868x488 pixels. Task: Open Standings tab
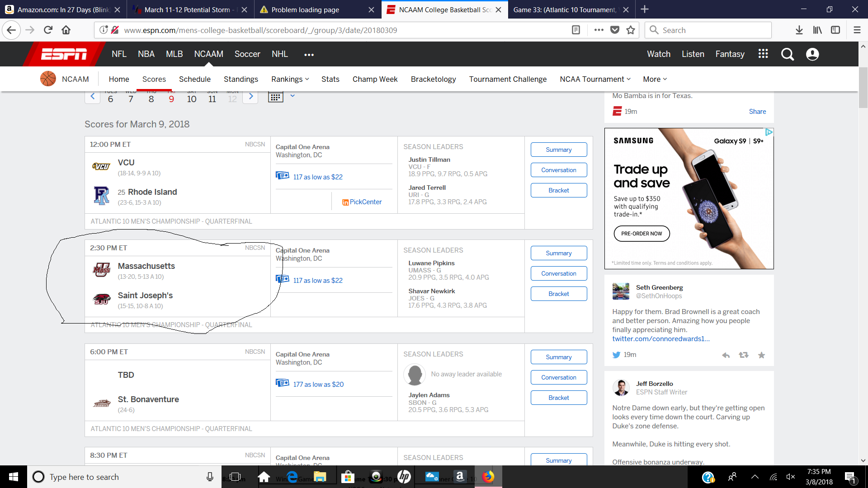click(241, 79)
